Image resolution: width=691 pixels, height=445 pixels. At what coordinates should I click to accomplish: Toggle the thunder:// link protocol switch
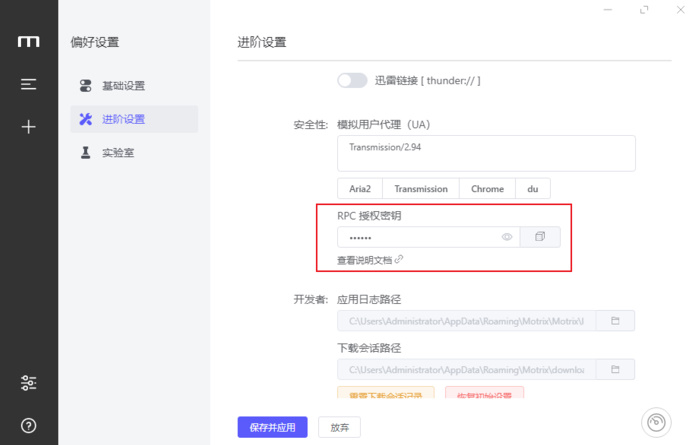pos(352,81)
